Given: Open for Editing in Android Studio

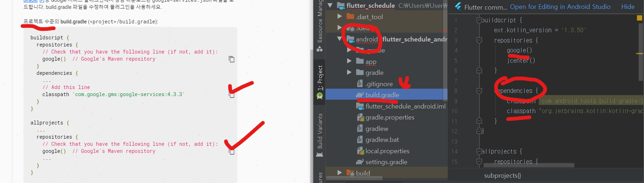Looking at the screenshot, I should pos(560,6).
